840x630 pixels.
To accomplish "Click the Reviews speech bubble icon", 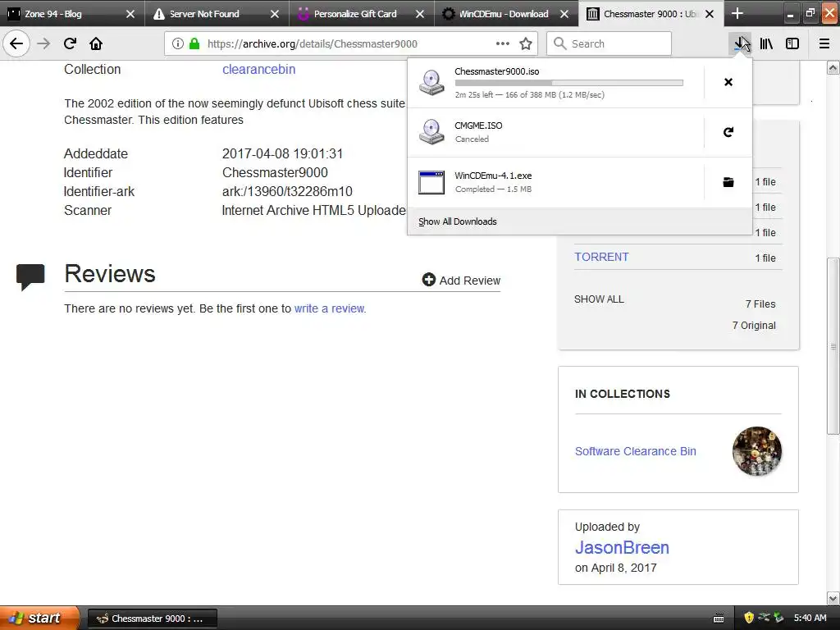I will (30, 277).
